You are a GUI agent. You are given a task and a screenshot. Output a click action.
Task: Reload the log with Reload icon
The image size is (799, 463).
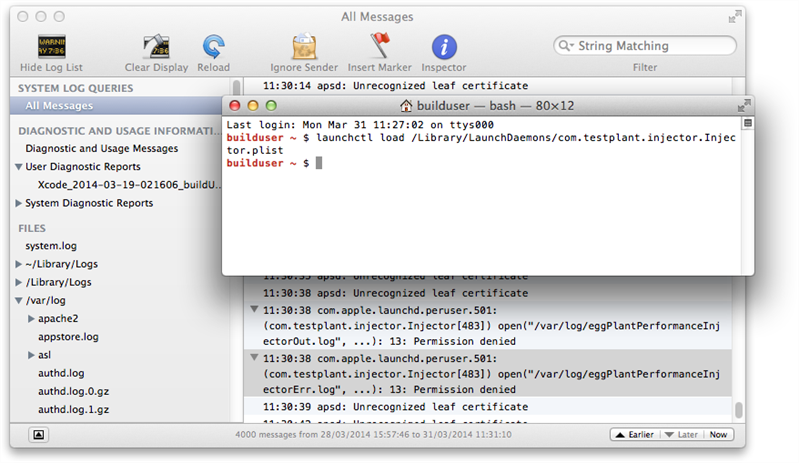coord(213,46)
